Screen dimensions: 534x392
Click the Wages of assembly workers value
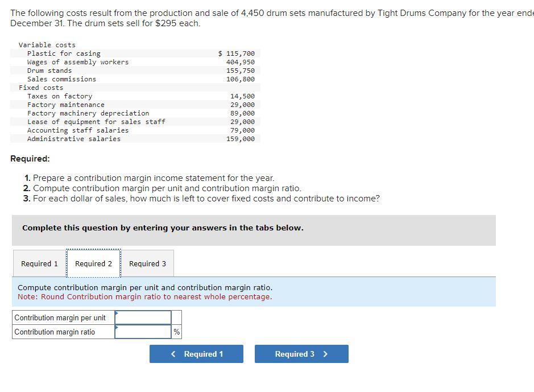pyautogui.click(x=241, y=61)
